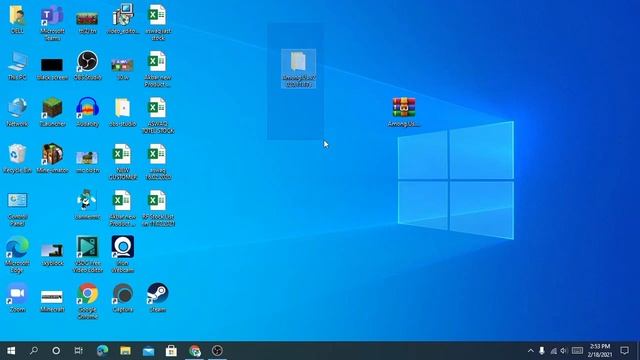
Task: Launch the Captura screen recorder shortcut
Action: tap(122, 298)
